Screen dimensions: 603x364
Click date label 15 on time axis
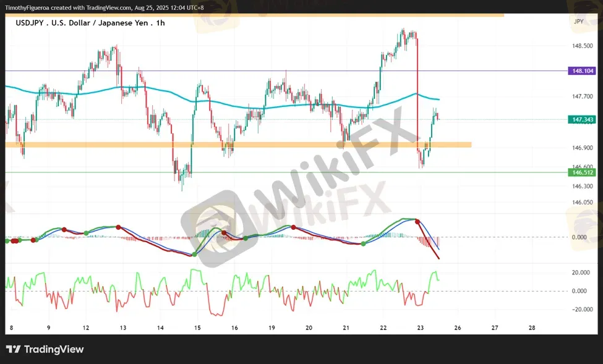tap(197, 328)
